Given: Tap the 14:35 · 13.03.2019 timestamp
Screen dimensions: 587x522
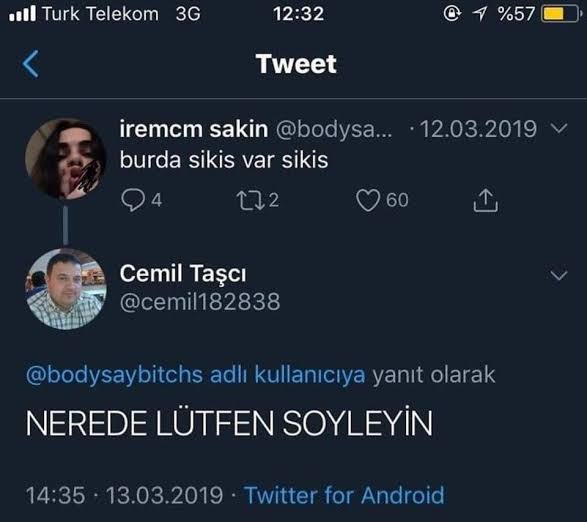Looking at the screenshot, I should coord(124,495).
